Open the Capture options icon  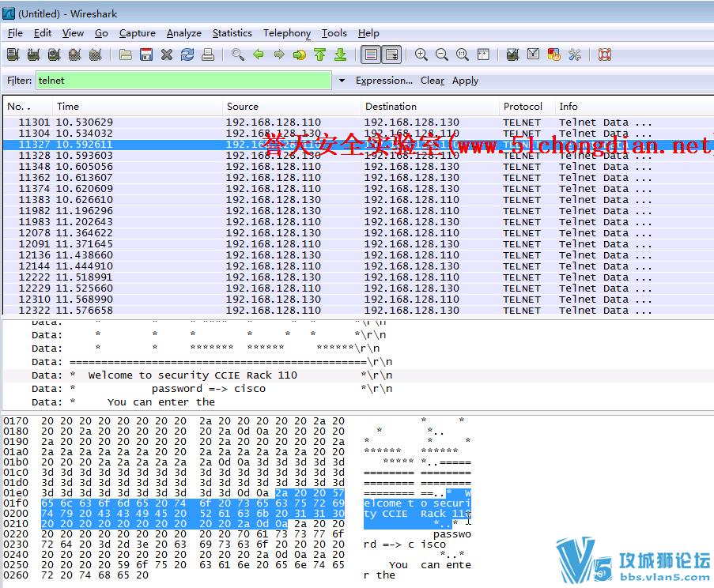pos(34,55)
